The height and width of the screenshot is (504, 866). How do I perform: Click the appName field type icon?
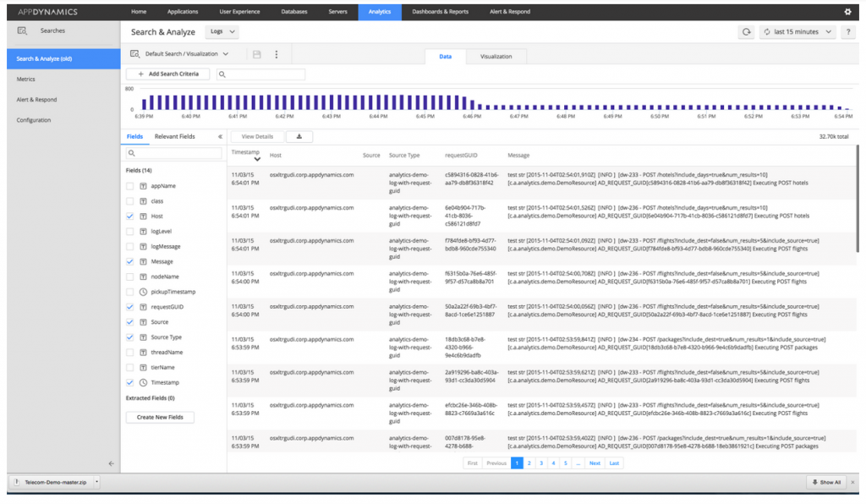143,186
